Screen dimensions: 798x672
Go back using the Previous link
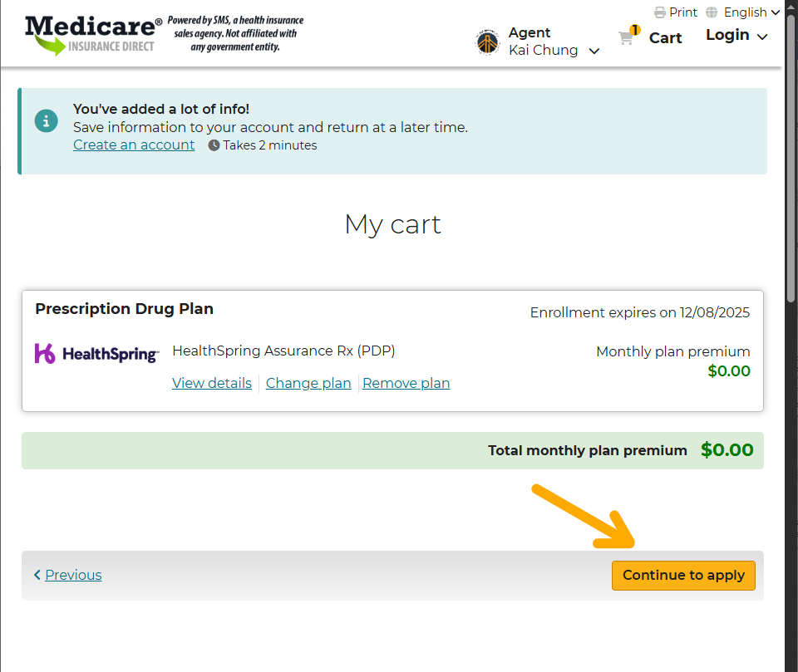point(73,575)
